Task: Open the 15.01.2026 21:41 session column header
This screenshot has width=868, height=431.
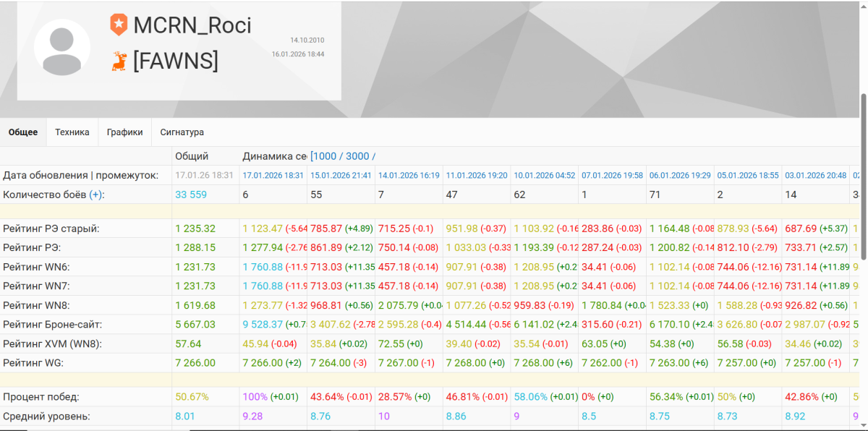Action: (341, 176)
